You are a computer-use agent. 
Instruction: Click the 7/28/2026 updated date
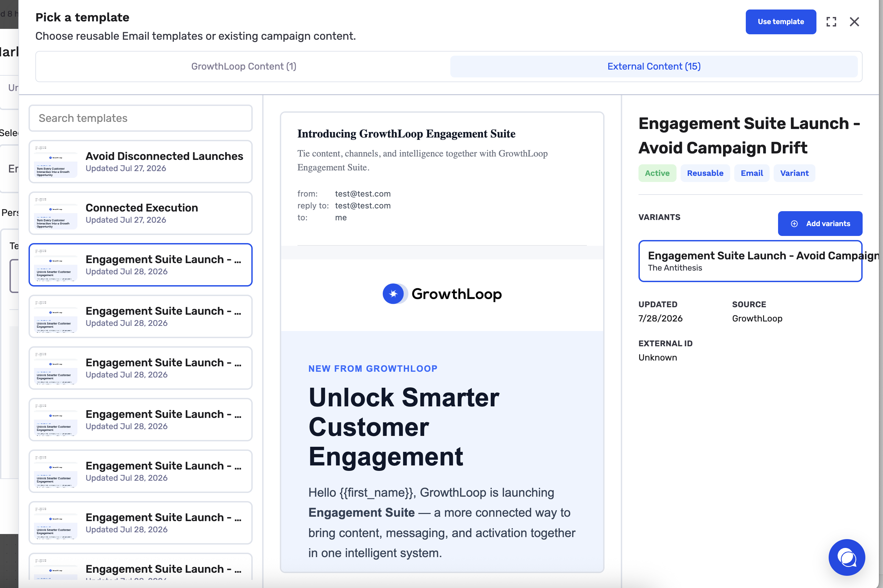coord(660,318)
